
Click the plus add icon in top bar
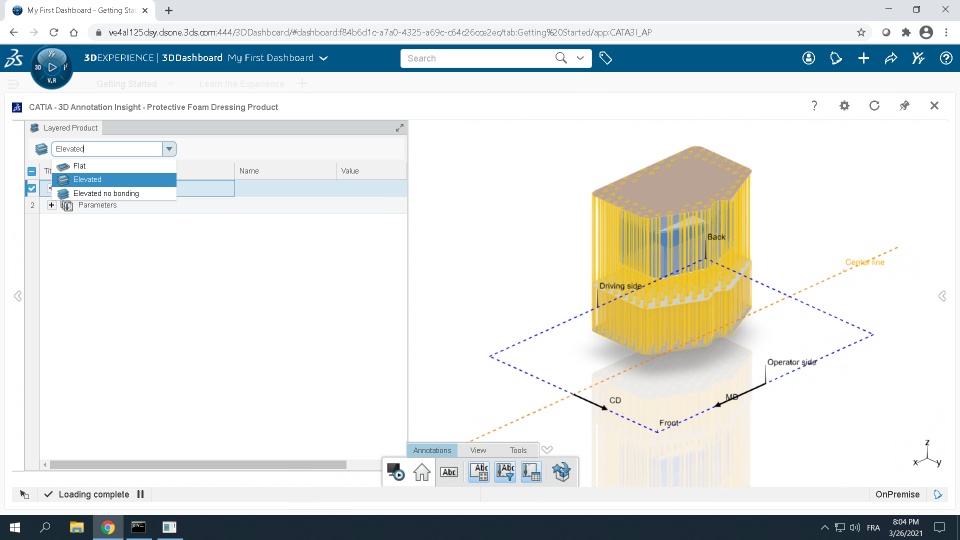[863, 58]
